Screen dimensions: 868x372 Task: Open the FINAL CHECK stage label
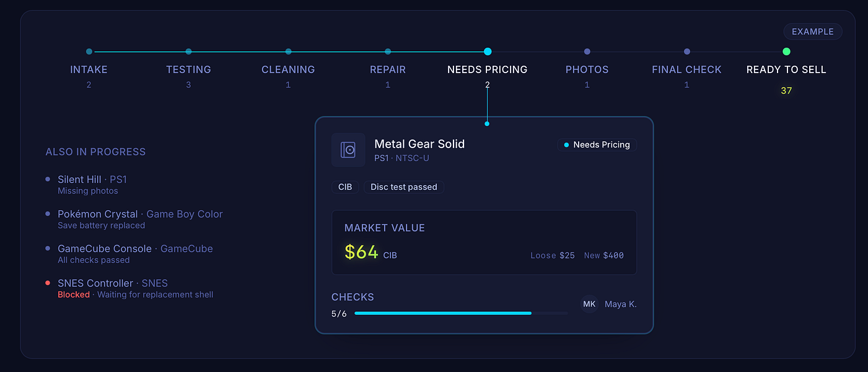point(686,69)
